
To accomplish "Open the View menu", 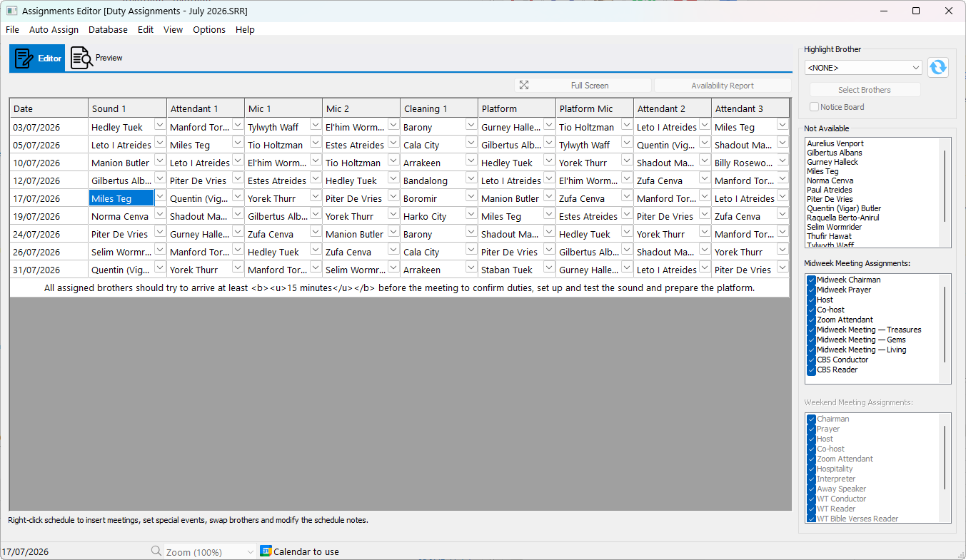I will (x=173, y=29).
